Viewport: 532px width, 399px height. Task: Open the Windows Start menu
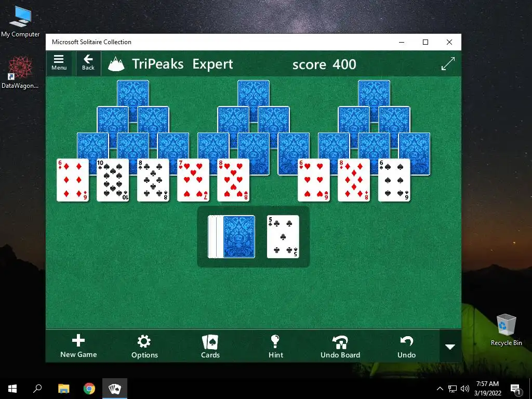tap(12, 389)
